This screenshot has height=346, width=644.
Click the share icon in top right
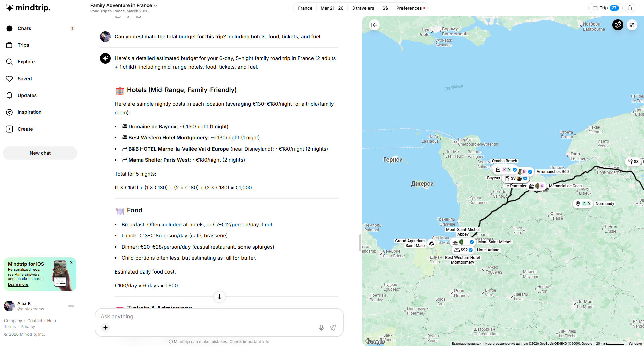[x=630, y=8]
